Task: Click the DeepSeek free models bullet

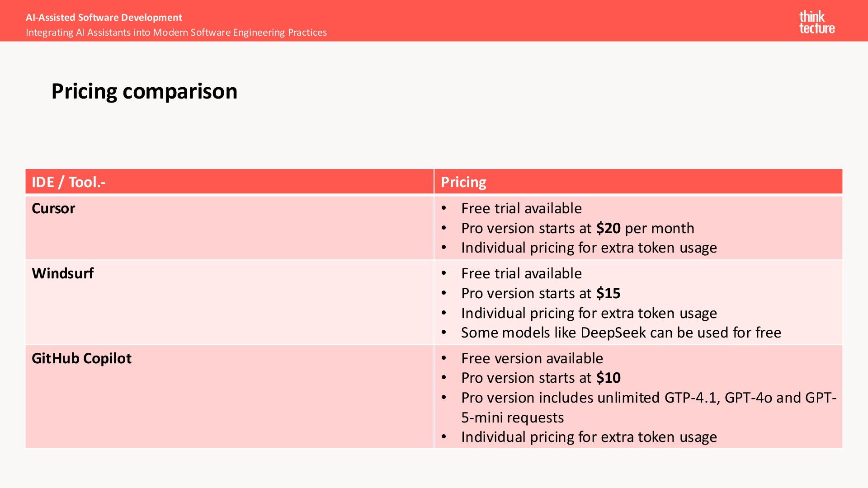Action: click(x=621, y=333)
